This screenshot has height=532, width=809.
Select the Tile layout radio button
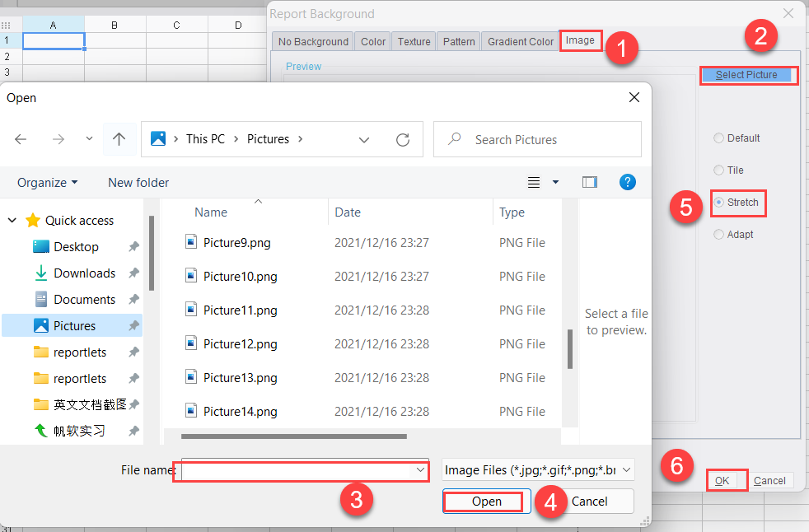click(718, 170)
